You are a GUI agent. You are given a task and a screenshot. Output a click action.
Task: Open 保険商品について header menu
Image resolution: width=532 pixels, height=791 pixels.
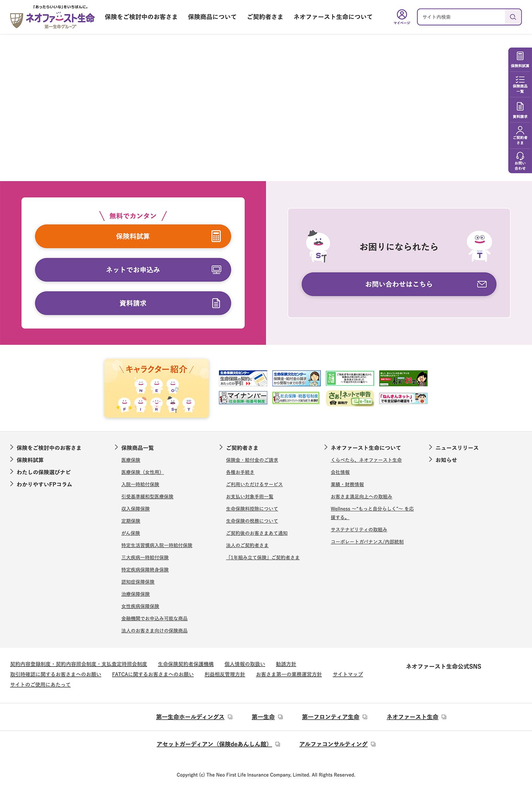tap(212, 17)
